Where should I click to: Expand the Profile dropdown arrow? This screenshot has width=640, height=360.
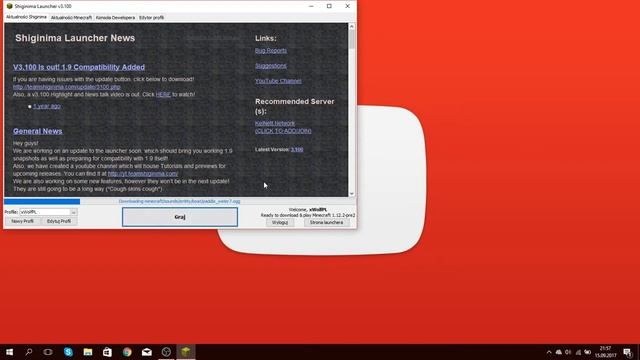point(73,212)
